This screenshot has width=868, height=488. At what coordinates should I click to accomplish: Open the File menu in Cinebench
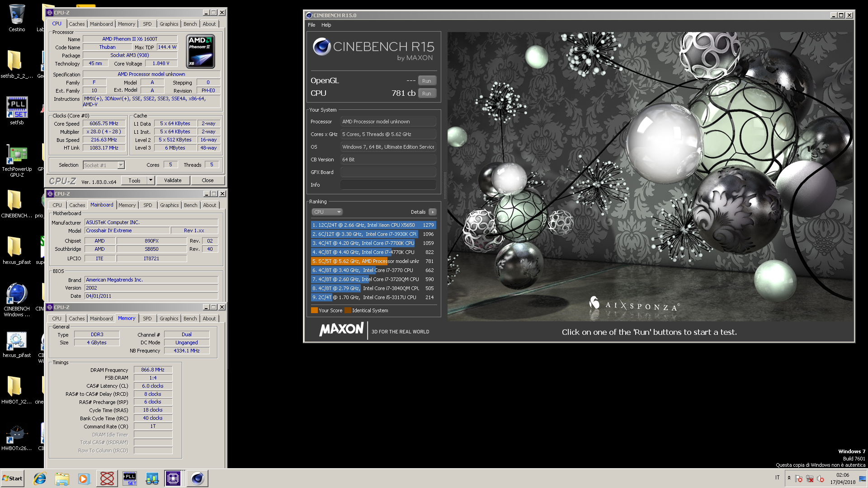[311, 25]
